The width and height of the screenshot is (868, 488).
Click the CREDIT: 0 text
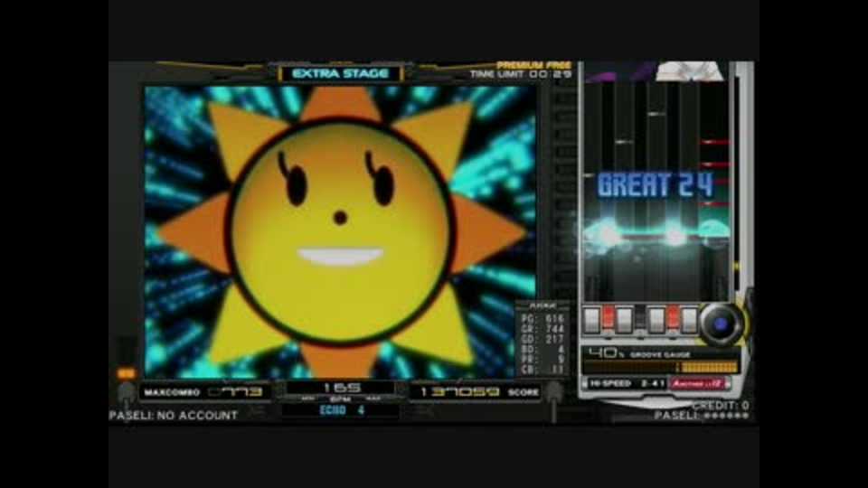click(x=721, y=406)
